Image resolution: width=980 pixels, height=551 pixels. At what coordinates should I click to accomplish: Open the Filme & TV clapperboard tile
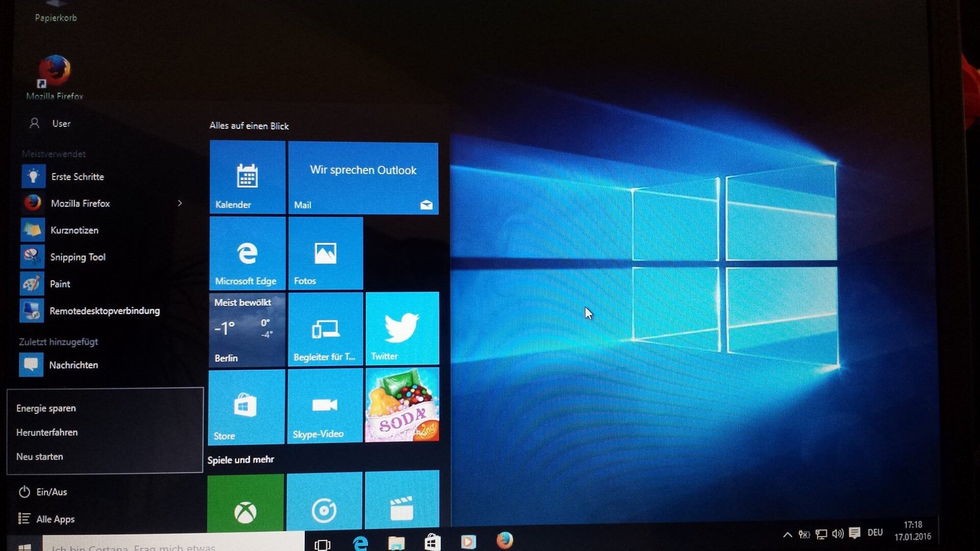[402, 500]
